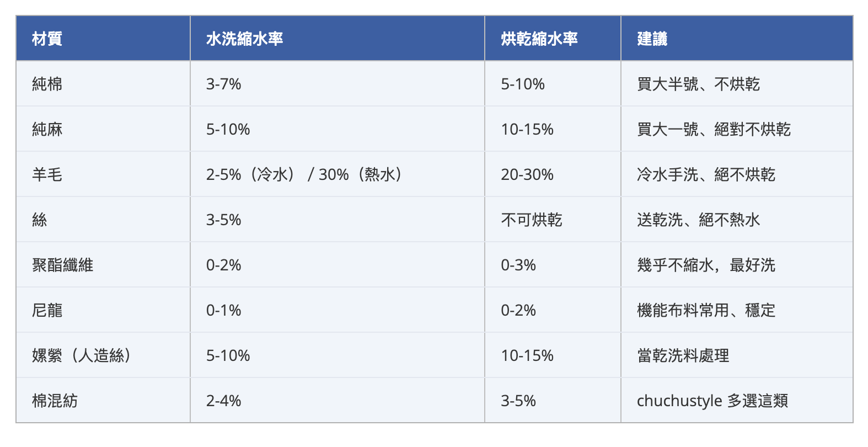Click the 冷水手洗、絕不烘乾 advice text

(706, 174)
